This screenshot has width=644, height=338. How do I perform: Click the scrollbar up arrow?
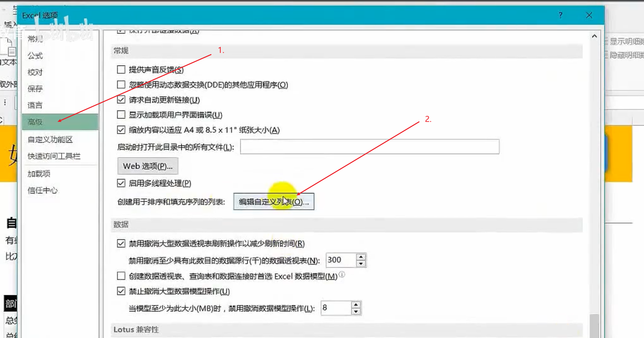click(x=594, y=36)
